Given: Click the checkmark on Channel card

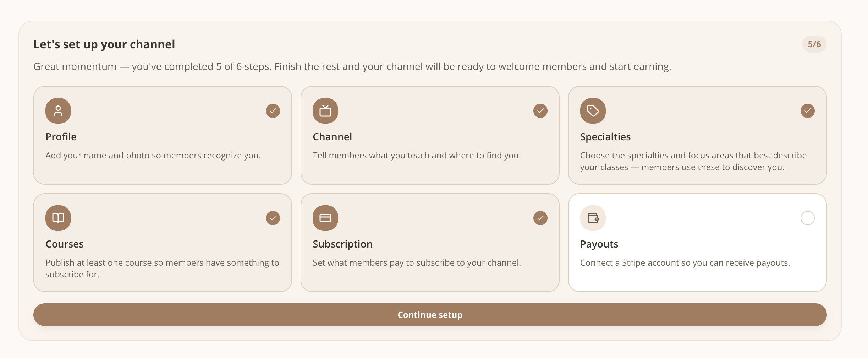Looking at the screenshot, I should 540,111.
